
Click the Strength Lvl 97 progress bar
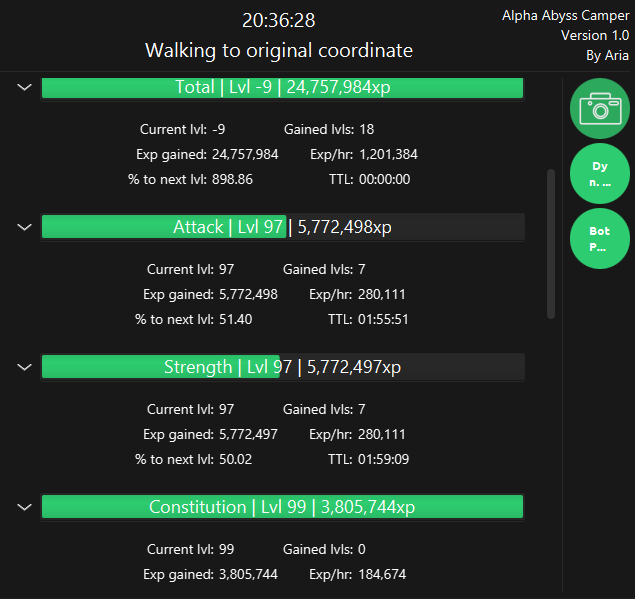click(x=282, y=367)
